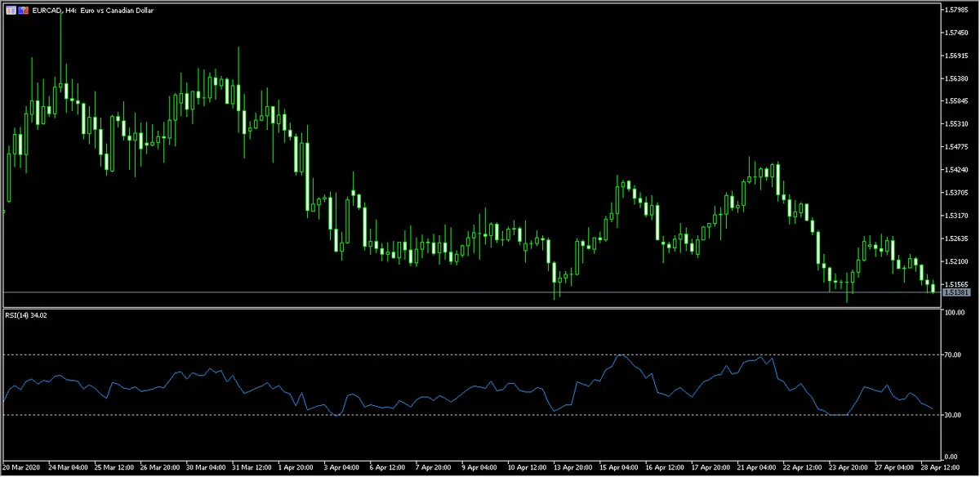
Task: Pick the 1.54240 price scale label
Action: 956,170
